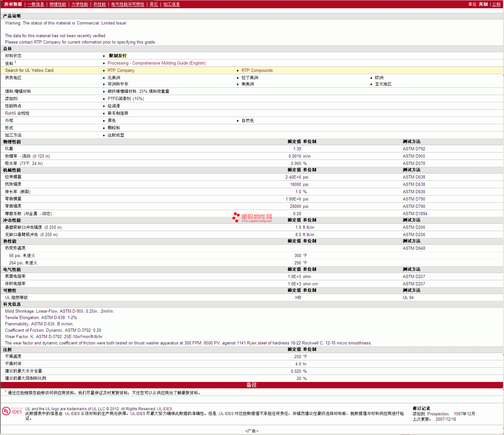Screen dimensions: 504x435
Task: Select 弯曲模量 value 1.90E+6
Action: (293, 199)
